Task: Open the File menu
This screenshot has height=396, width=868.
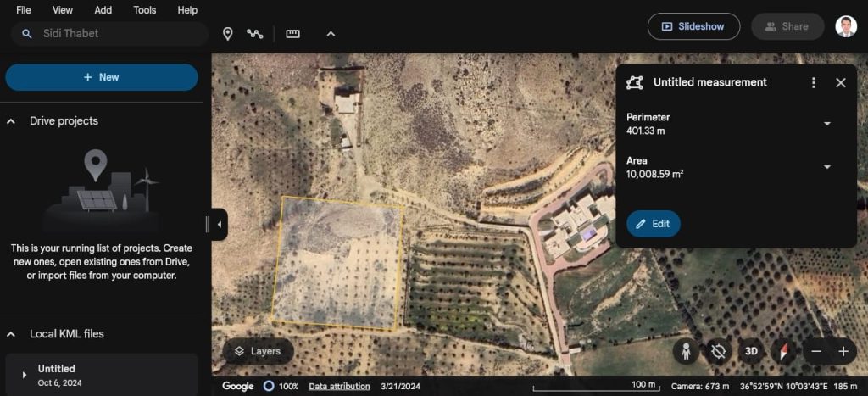Action: click(x=24, y=10)
